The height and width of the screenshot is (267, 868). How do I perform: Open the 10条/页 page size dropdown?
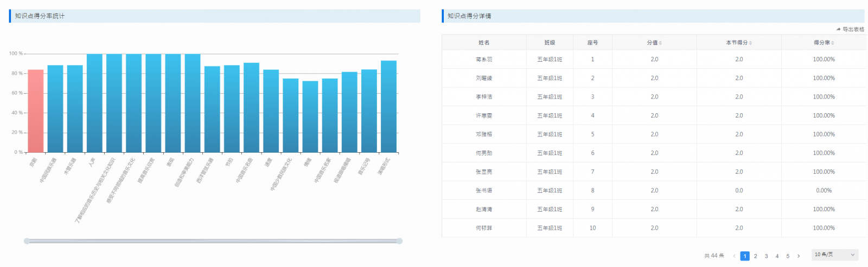click(x=834, y=255)
